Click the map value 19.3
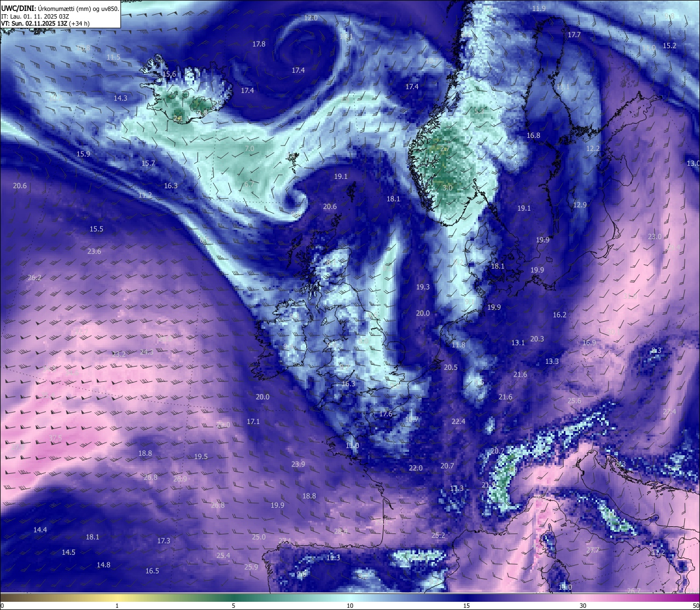The width and height of the screenshot is (700, 610). pos(423,287)
